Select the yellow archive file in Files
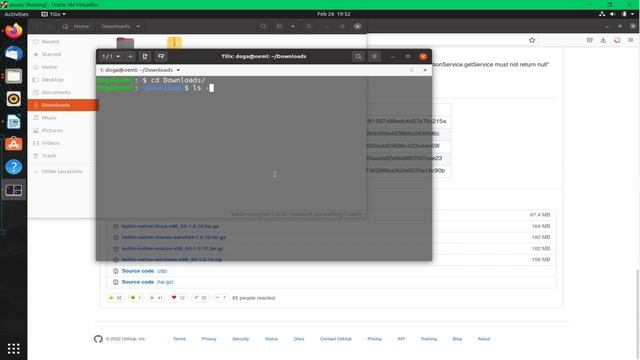Screen dimensions: 640x360 click(x=174, y=42)
